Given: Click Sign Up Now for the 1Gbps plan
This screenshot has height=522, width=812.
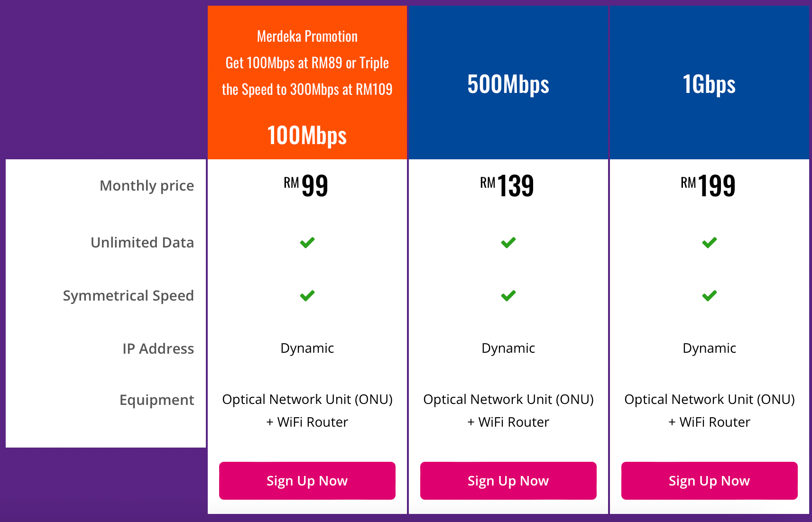Looking at the screenshot, I should coord(709,480).
